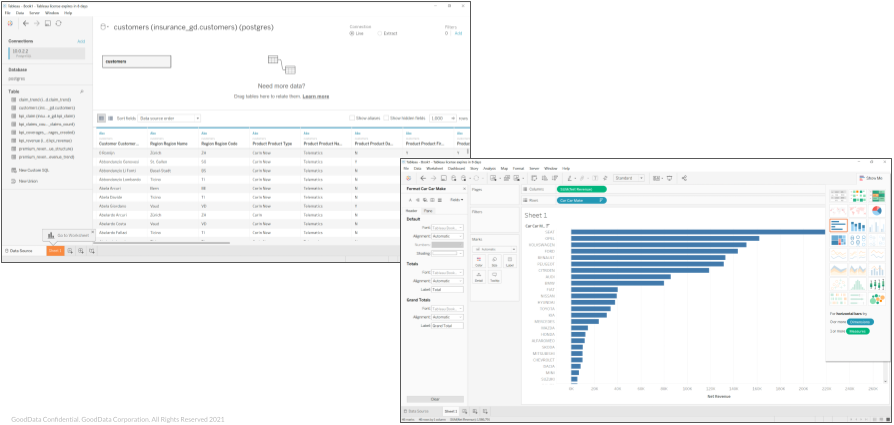Open the Tooltip marks card
Viewport: 894px width, 425px height.
click(494, 277)
